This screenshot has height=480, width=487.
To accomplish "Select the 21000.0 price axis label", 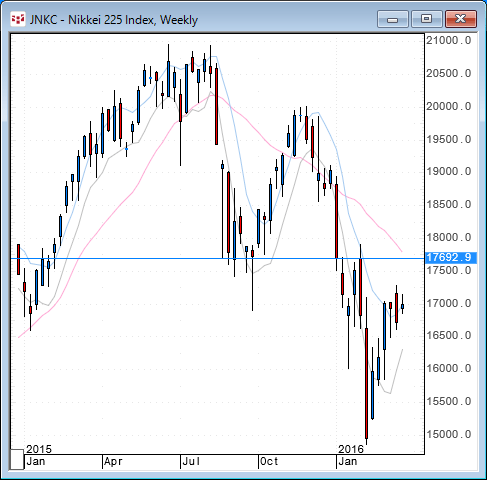I will pos(449,40).
